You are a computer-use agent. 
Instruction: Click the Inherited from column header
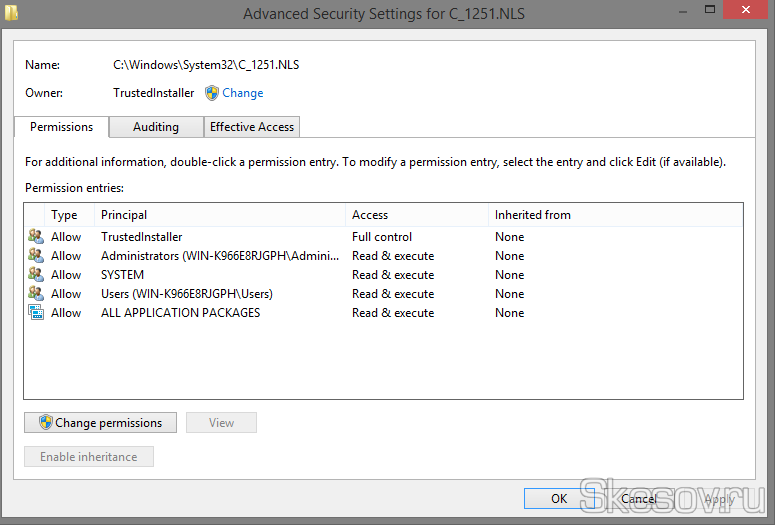tap(533, 215)
